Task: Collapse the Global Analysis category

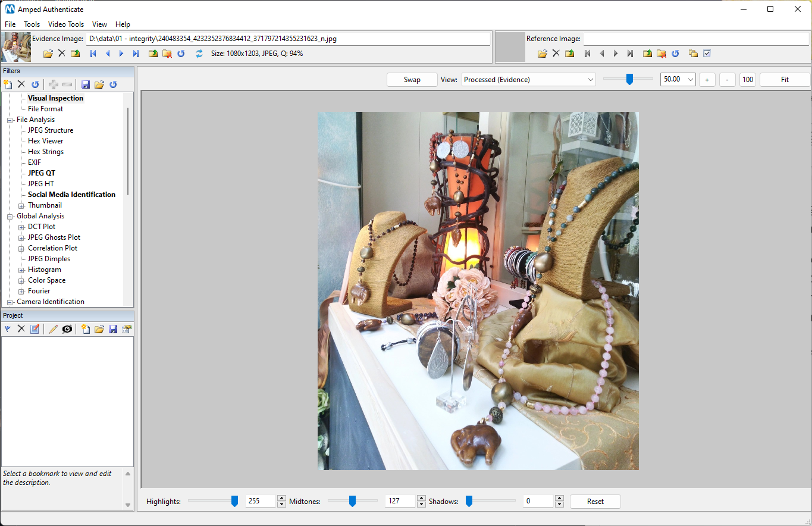Action: [10, 215]
